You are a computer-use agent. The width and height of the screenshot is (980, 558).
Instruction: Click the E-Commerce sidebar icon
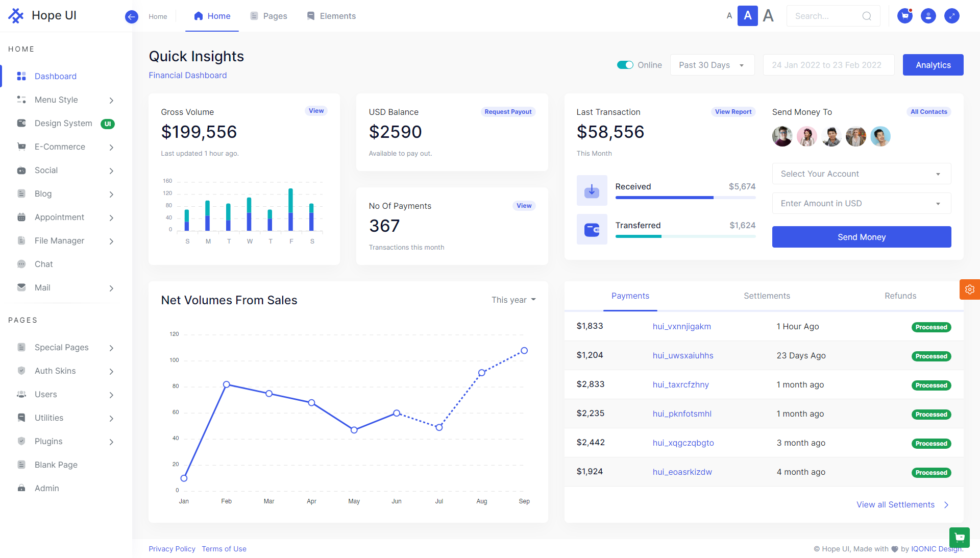[x=21, y=146]
